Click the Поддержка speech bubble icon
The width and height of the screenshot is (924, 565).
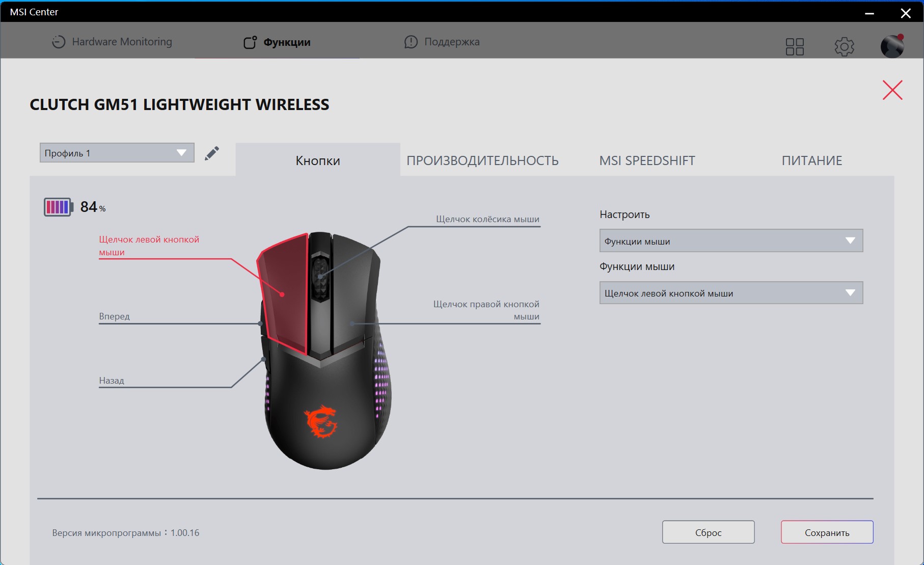pyautogui.click(x=411, y=42)
